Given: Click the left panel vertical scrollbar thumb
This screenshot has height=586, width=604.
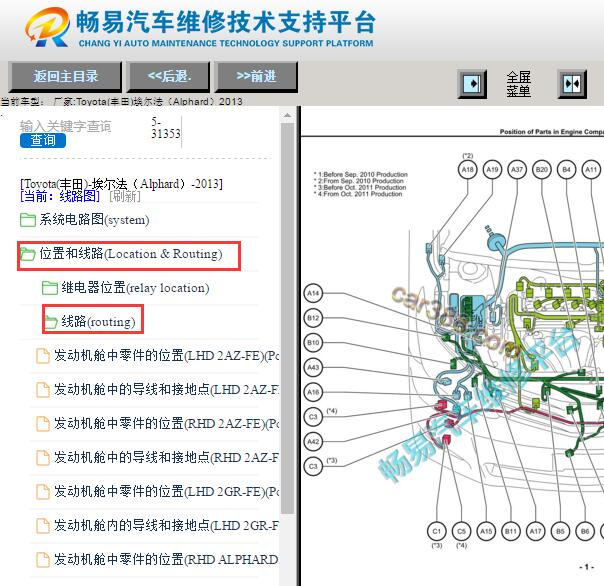Looking at the screenshot, I should 287,318.
